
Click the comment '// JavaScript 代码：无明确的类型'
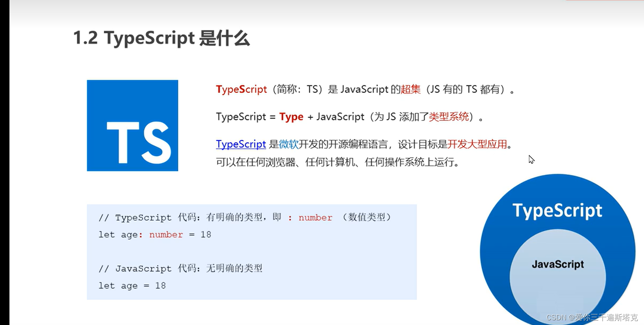click(180, 269)
